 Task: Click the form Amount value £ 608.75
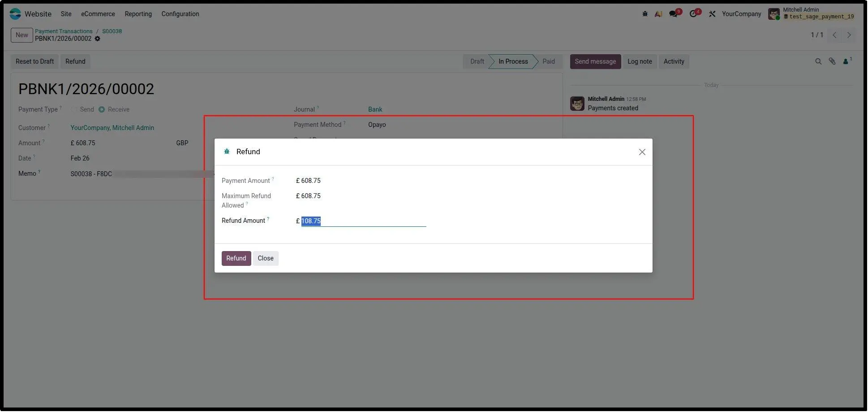tap(83, 143)
